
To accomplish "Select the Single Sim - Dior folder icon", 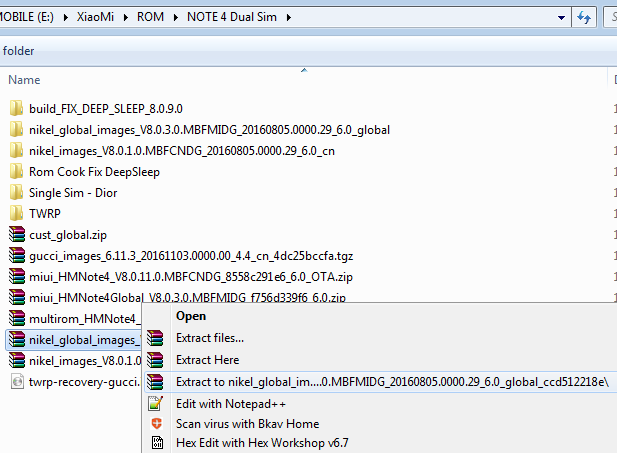I will click(x=17, y=192).
